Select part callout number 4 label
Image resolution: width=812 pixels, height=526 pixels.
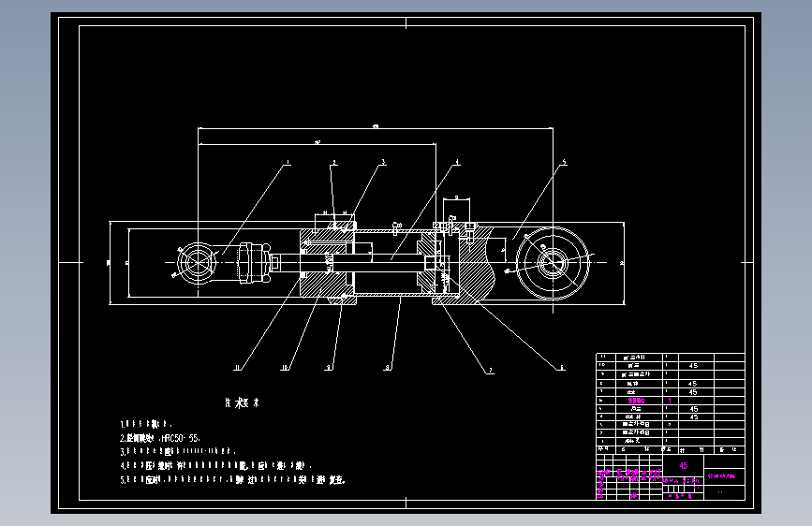pos(457,163)
